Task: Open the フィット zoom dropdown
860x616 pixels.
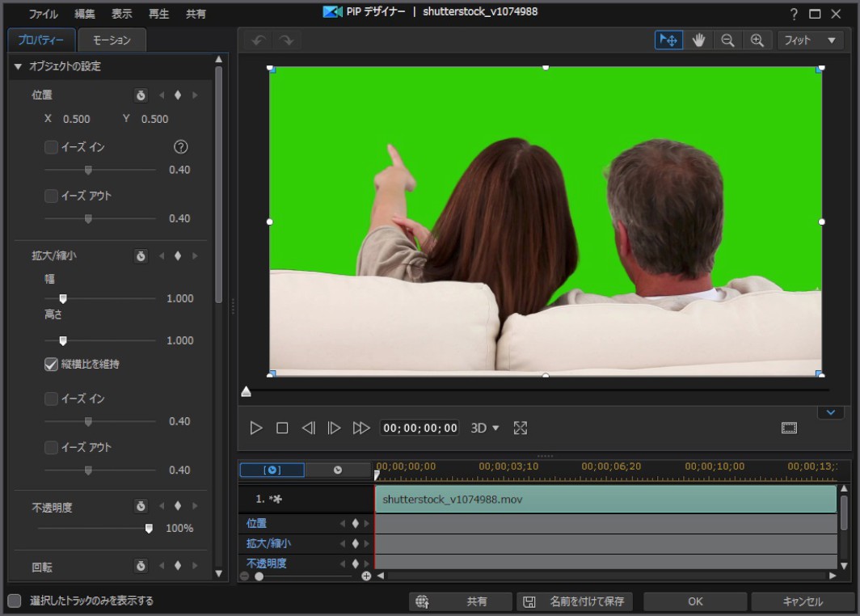Action: tap(810, 40)
